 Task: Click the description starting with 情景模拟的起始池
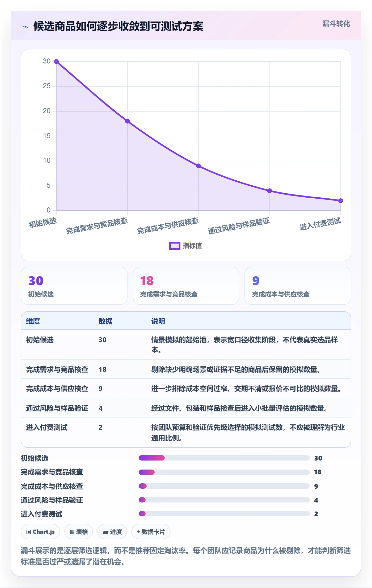(x=244, y=345)
